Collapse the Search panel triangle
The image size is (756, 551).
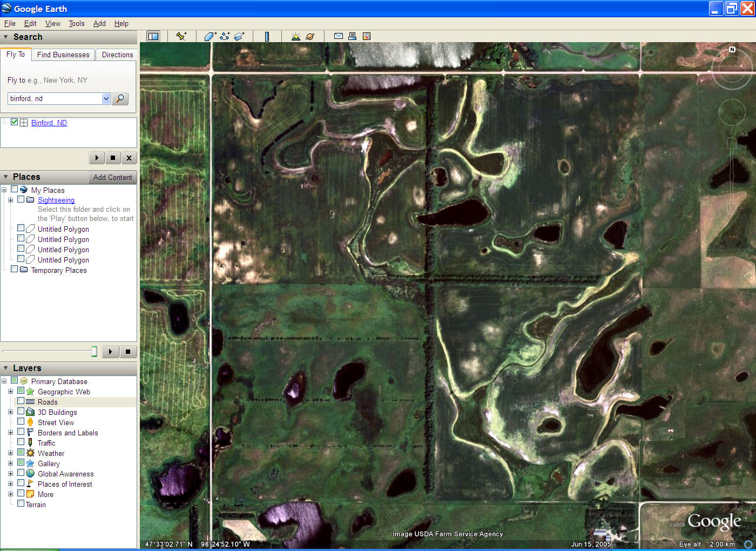6,37
